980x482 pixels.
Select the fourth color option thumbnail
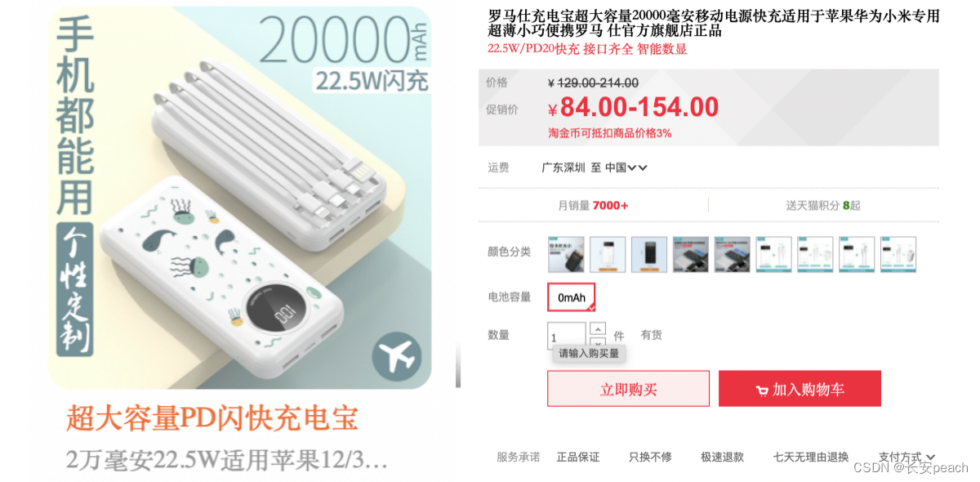691,254
